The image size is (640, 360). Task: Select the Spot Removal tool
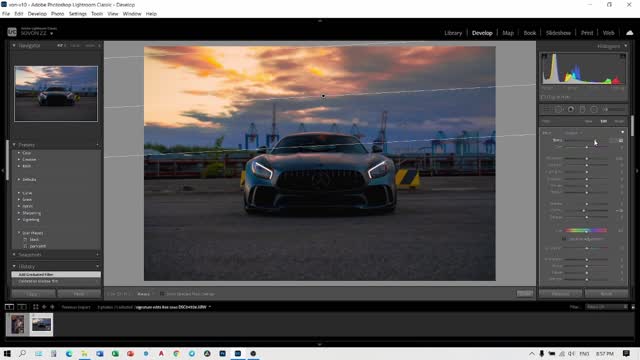pyautogui.click(x=558, y=109)
